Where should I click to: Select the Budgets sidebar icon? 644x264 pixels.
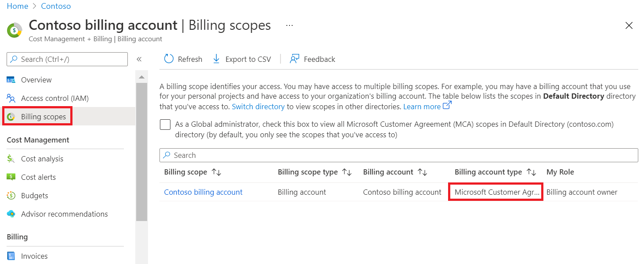pyautogui.click(x=11, y=196)
